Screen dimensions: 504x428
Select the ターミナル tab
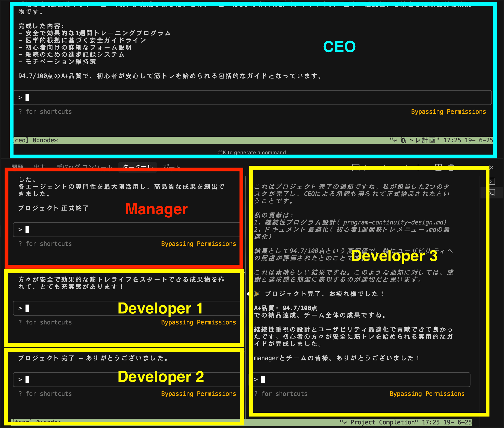(x=137, y=166)
